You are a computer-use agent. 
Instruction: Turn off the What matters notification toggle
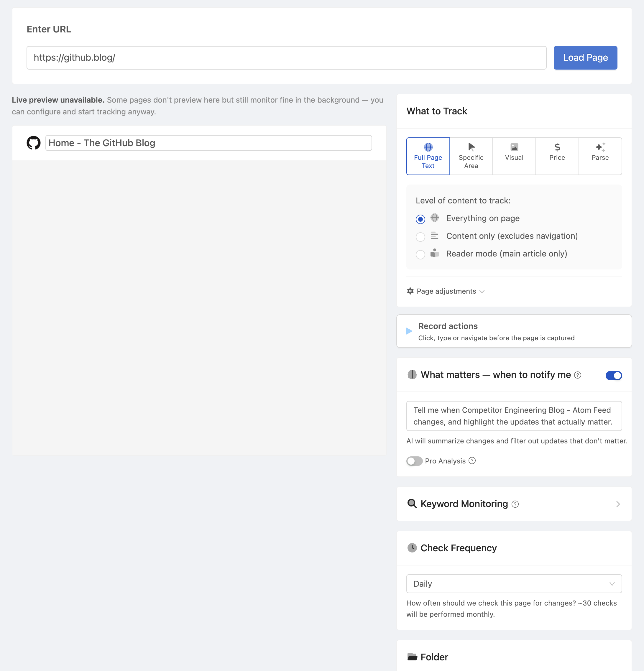[x=614, y=376]
